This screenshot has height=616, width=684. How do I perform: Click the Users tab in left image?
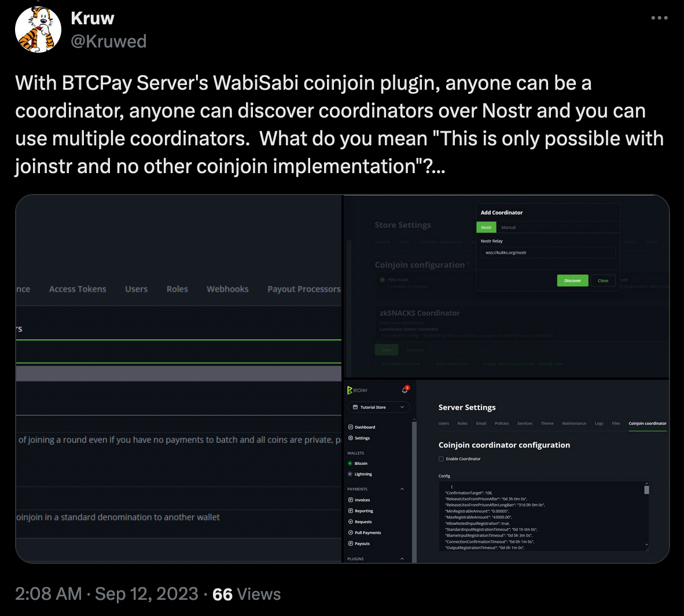(x=136, y=289)
